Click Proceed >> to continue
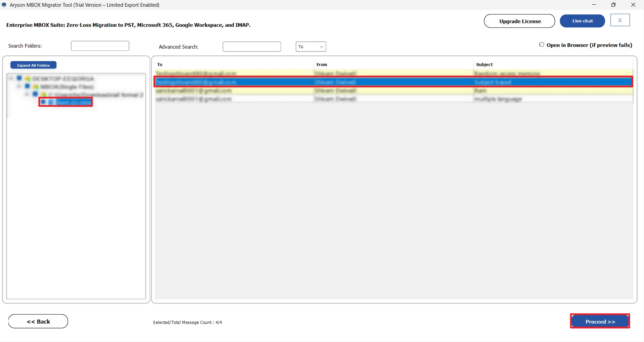 [600, 321]
